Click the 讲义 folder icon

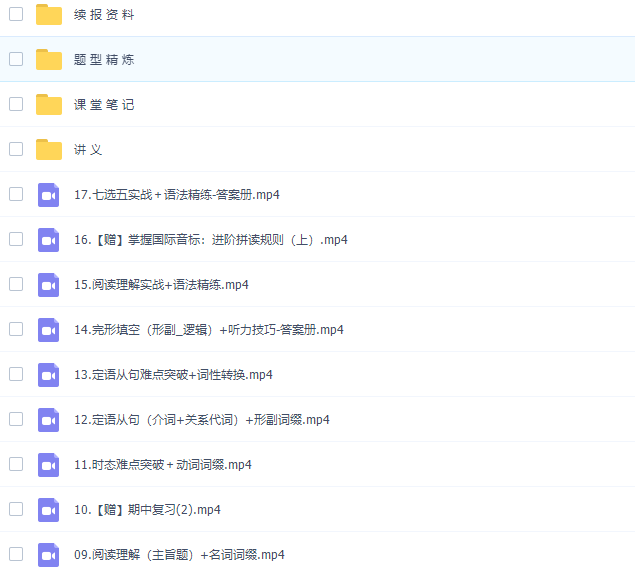[49, 149]
